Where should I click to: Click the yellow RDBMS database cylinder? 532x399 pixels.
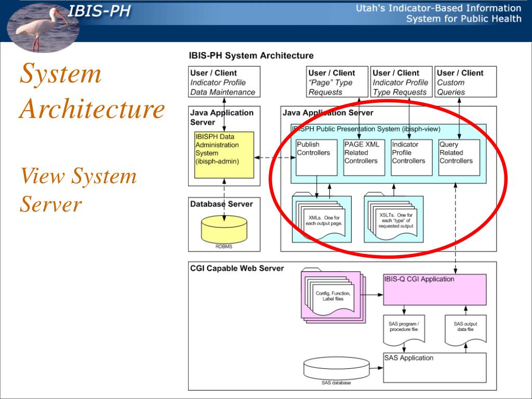tap(224, 230)
